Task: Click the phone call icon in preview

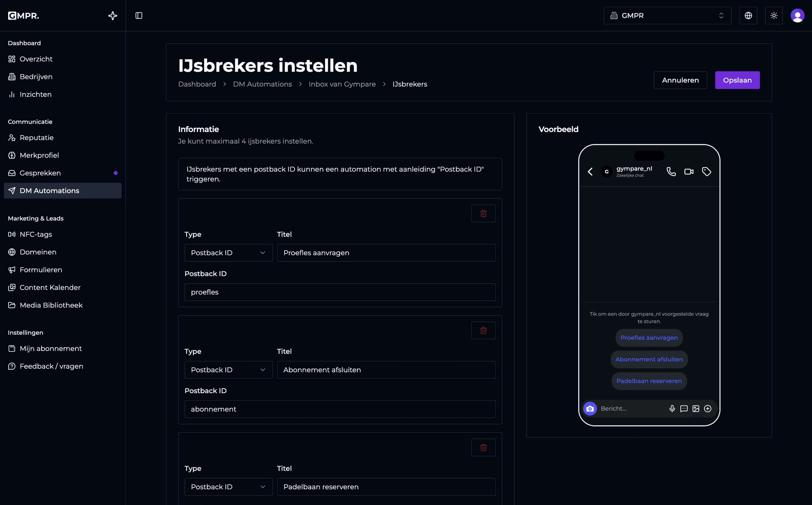Action: click(x=671, y=172)
